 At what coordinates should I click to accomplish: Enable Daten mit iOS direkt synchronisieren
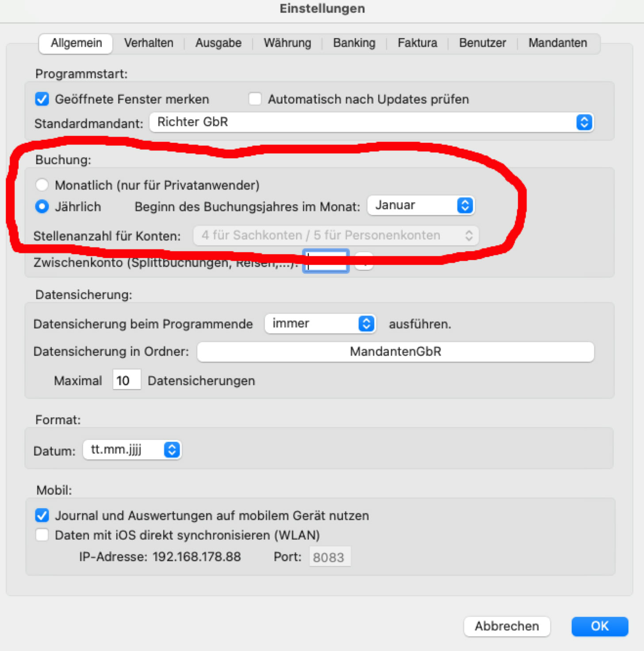pos(42,535)
